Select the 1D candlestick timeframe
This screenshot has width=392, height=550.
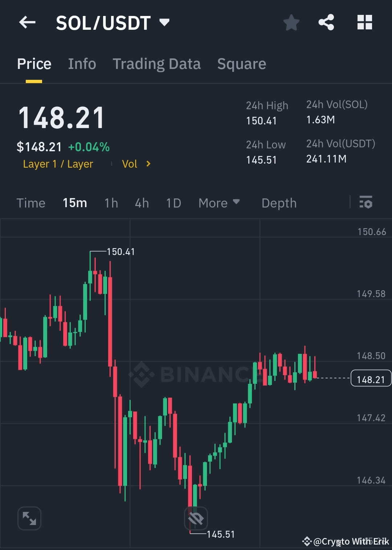click(x=173, y=203)
